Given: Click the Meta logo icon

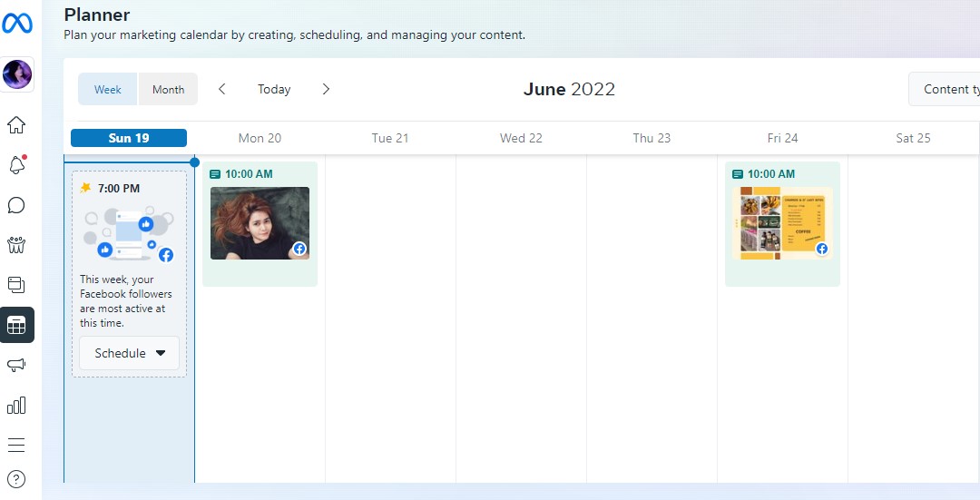Looking at the screenshot, I should [17, 24].
